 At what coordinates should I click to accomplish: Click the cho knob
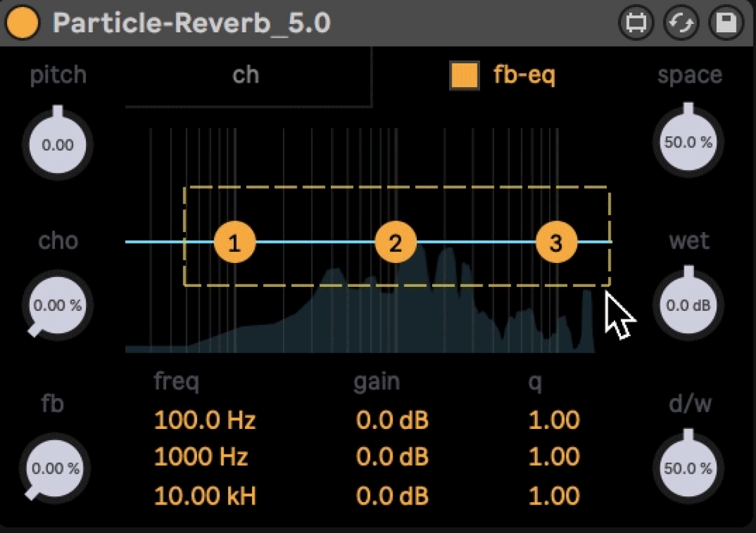click(58, 305)
